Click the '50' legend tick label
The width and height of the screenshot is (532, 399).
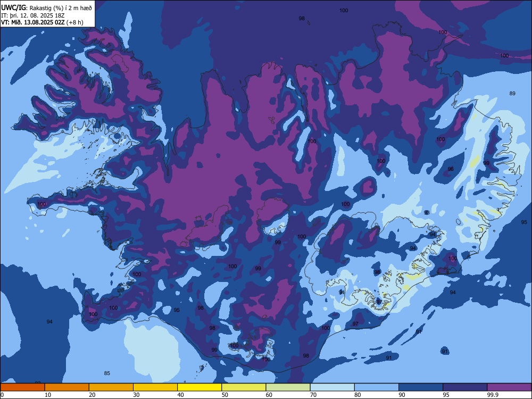tap(225, 395)
